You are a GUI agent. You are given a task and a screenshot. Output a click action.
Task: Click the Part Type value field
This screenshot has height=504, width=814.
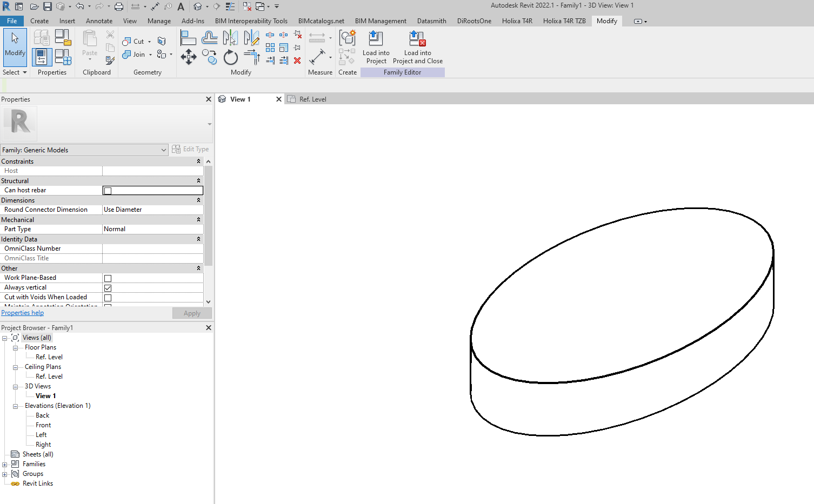pyautogui.click(x=152, y=229)
